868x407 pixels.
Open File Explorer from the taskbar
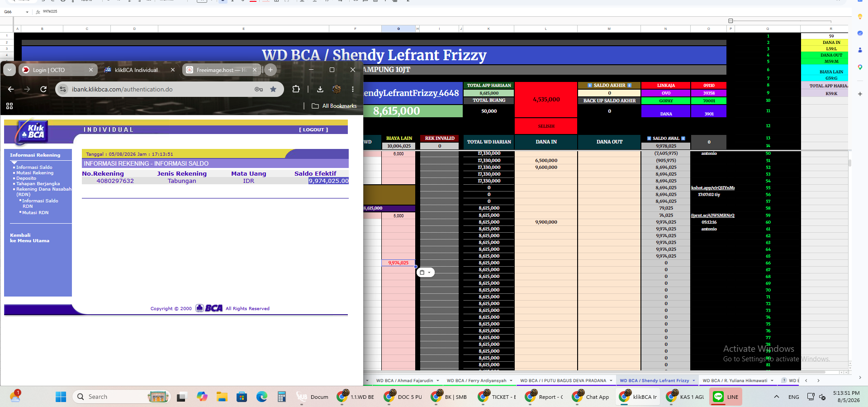[x=222, y=397]
